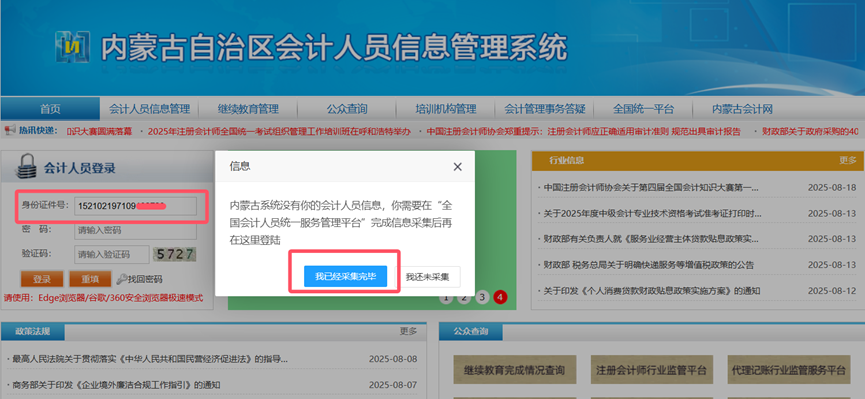
Task: Click date 2025-08-12 in 行业信息 list
Action: click(x=832, y=290)
